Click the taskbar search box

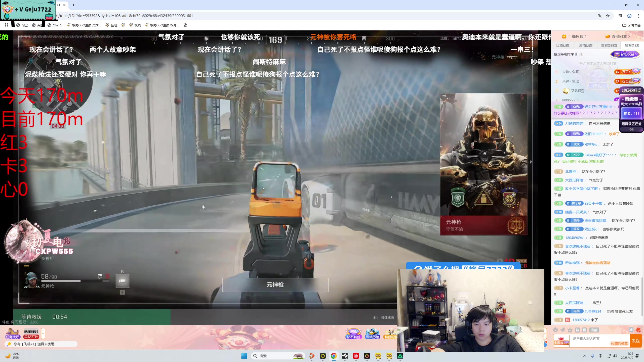pos(278,356)
